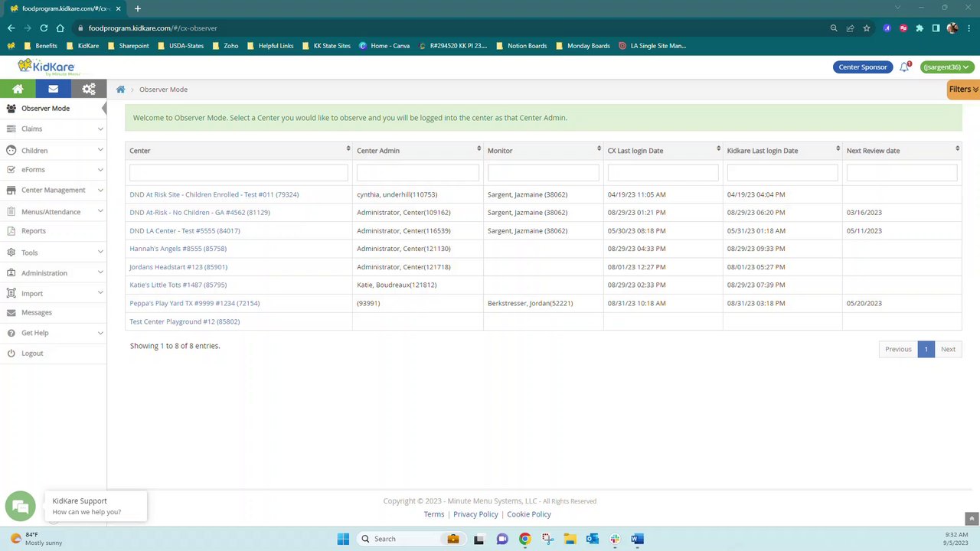The image size is (980, 551).
Task: Expand the Administration sidebar menu
Action: coord(54,273)
